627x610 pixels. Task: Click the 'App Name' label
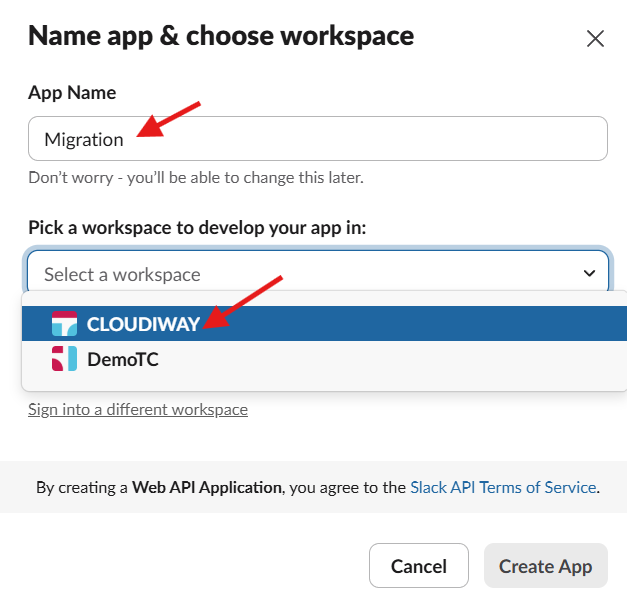[72, 93]
